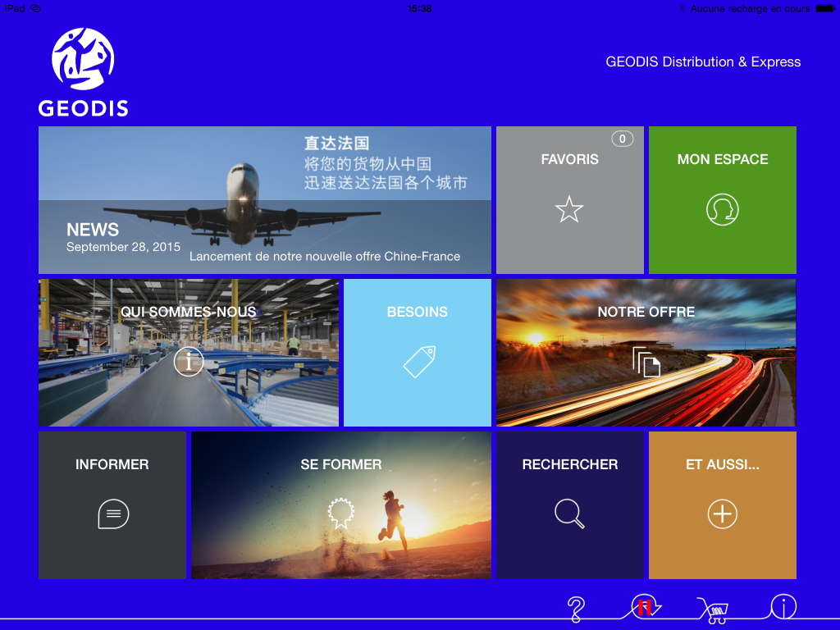
Task: Tap the Et Aussi plus circle icon
Action: click(x=722, y=514)
